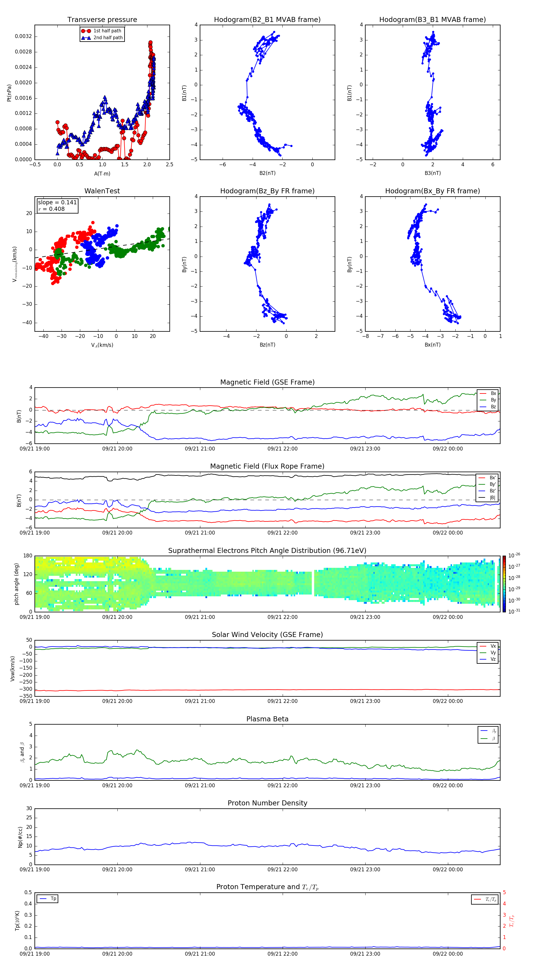535x980 pixels.
Task: Click the pitch angle colorbar scale
Action: [x=504, y=584]
